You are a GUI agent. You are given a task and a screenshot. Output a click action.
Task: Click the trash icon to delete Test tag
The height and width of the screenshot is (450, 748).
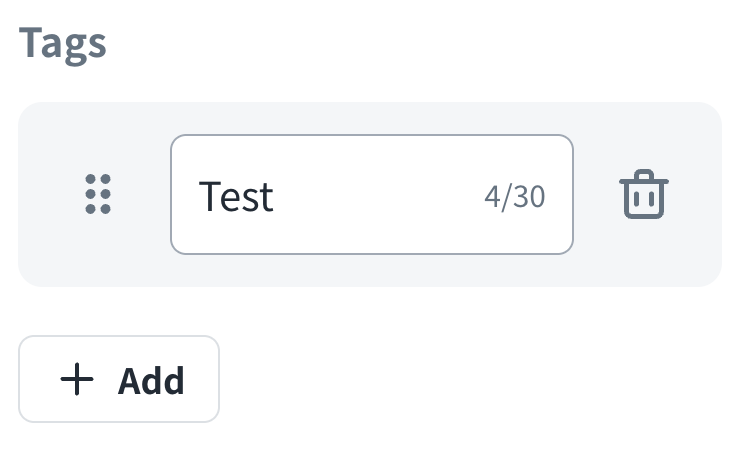pos(644,194)
